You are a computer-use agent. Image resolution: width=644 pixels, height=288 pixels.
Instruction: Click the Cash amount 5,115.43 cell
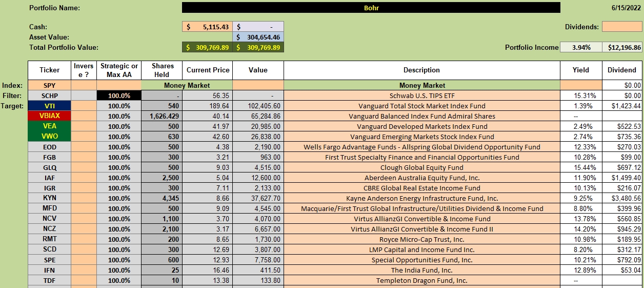(x=207, y=27)
